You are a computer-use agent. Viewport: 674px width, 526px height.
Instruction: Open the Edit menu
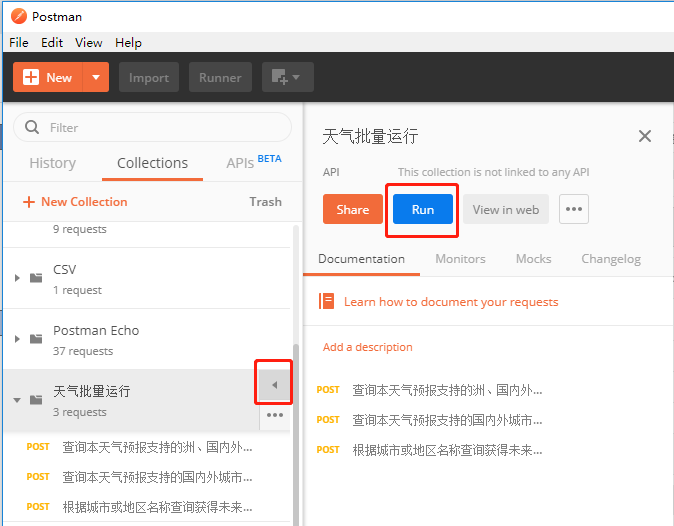(52, 43)
